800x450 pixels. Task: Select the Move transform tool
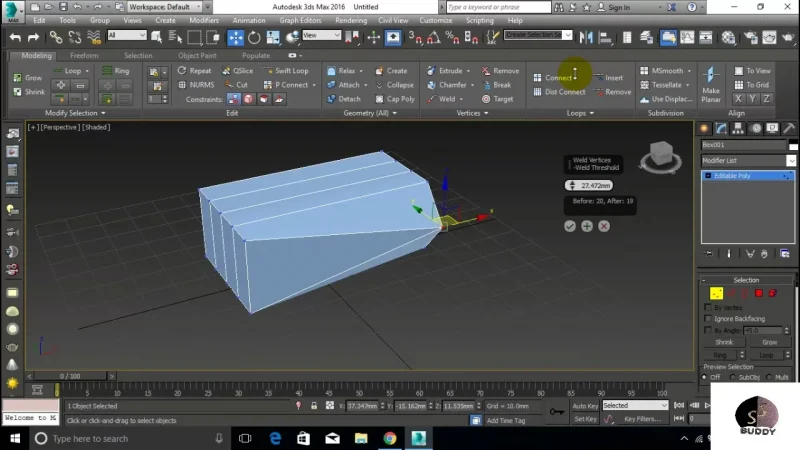[x=236, y=37]
